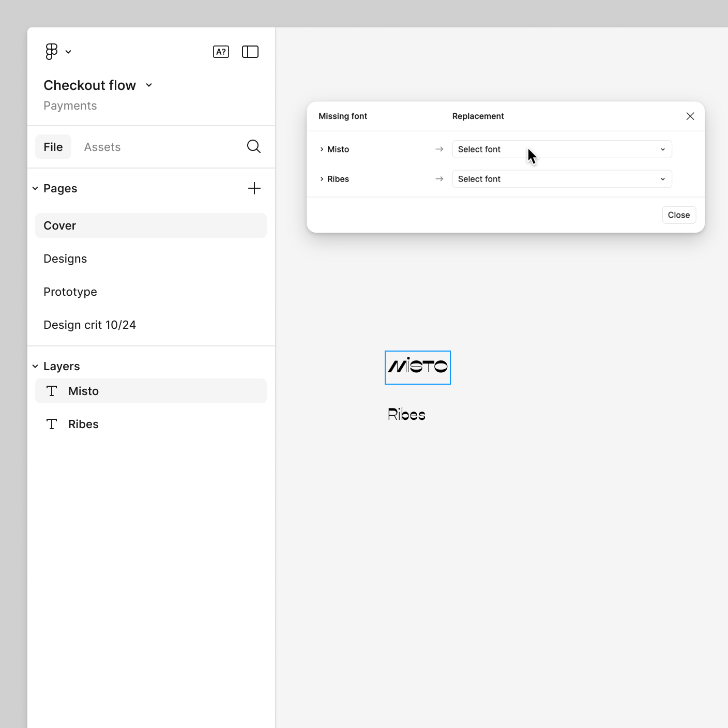Toggle the sidebar panel icon
The image size is (728, 728).
[x=250, y=52]
